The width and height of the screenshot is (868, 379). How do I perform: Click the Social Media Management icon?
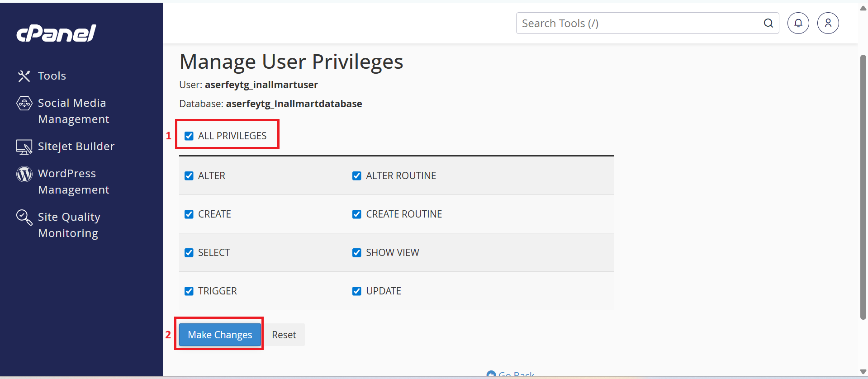tap(24, 103)
